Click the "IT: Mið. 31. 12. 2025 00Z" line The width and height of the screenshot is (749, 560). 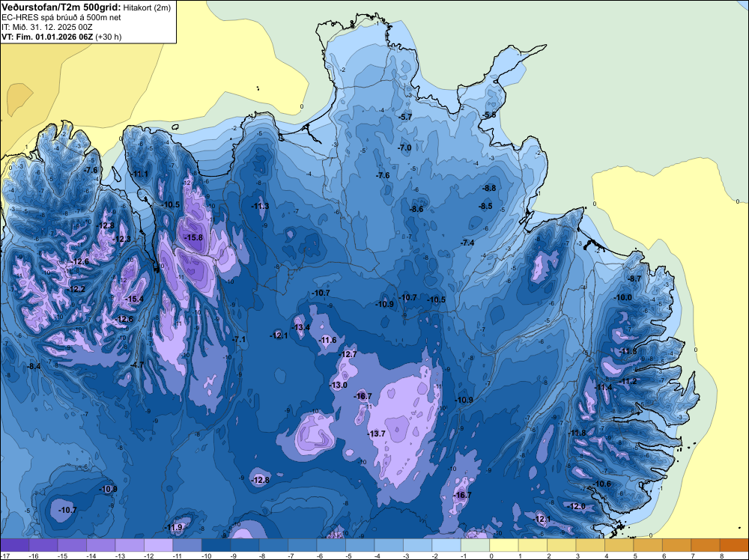pyautogui.click(x=46, y=27)
